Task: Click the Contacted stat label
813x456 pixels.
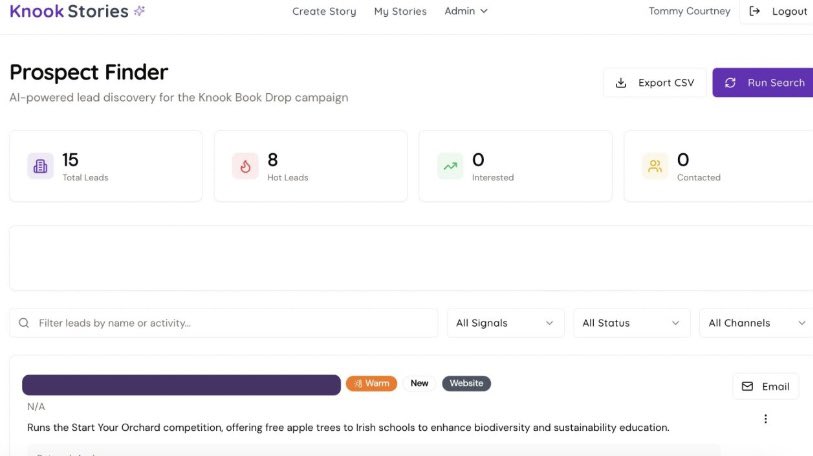Action: pyautogui.click(x=698, y=177)
